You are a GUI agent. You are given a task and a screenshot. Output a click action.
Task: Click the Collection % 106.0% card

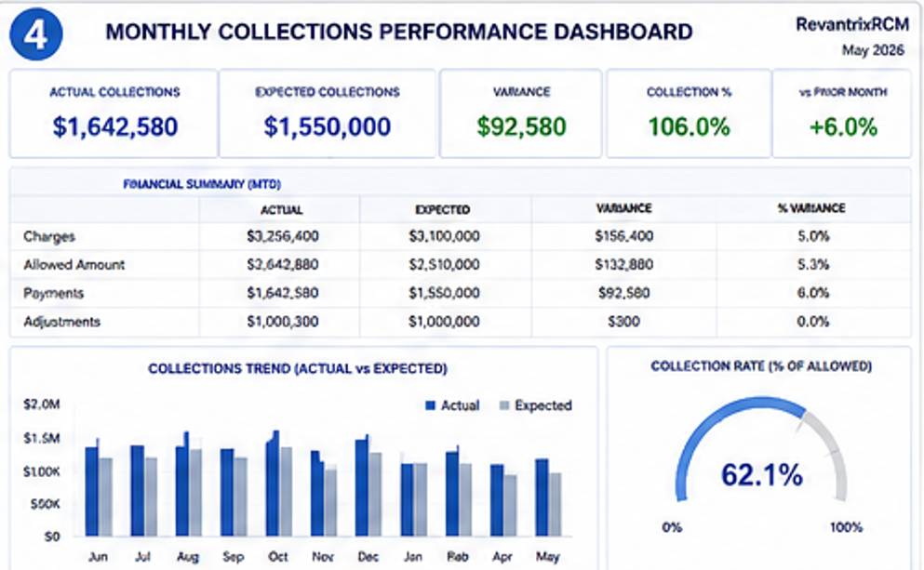pyautogui.click(x=689, y=113)
